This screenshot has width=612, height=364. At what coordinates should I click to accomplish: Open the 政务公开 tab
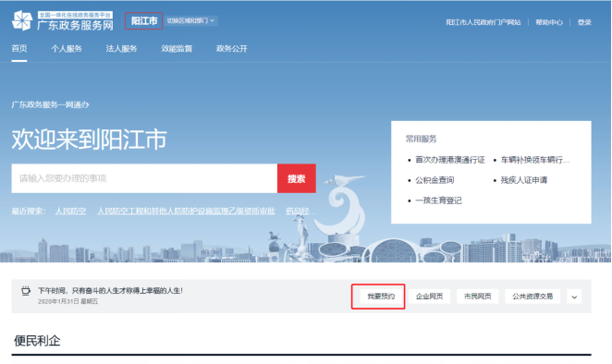[232, 48]
